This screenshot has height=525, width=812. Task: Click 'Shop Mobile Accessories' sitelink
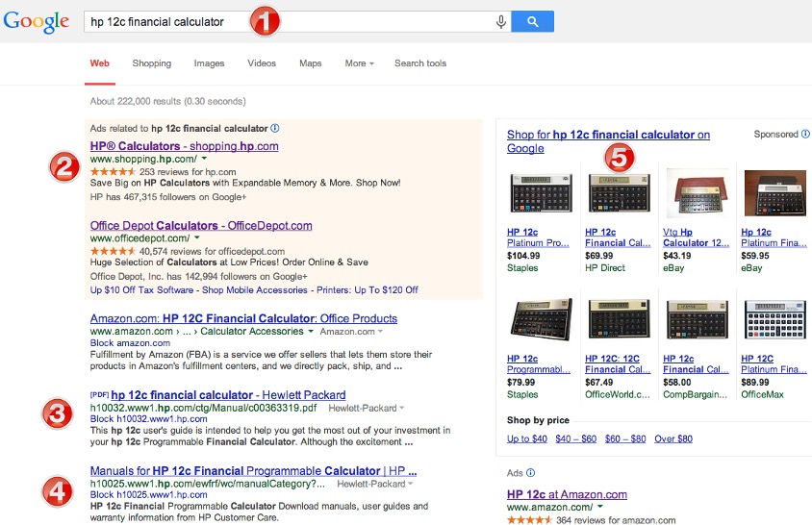[x=255, y=290]
